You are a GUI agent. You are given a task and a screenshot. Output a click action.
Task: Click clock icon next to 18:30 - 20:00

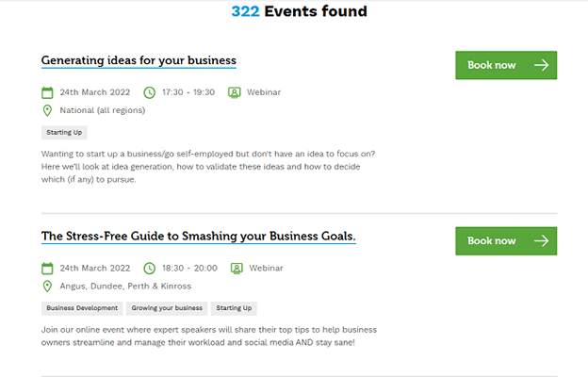point(149,268)
